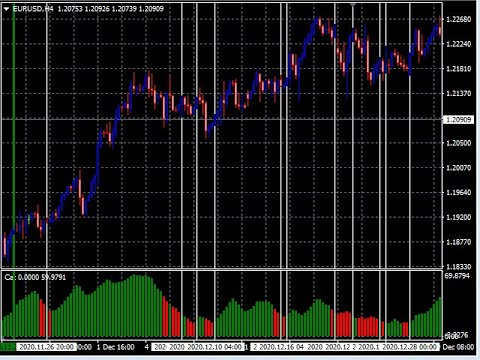This screenshot has width=480, height=360.
Task: Click the Dec 08:00 time label
Action: [x=458, y=347]
